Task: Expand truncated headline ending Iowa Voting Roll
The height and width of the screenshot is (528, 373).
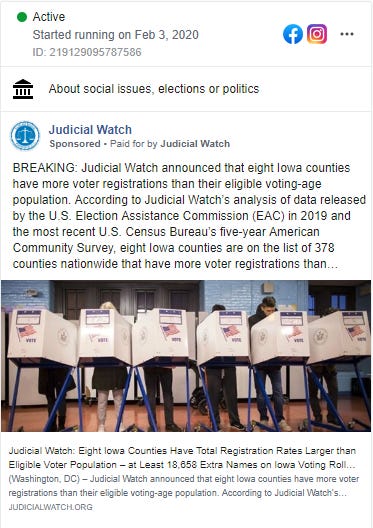Action: [351, 465]
